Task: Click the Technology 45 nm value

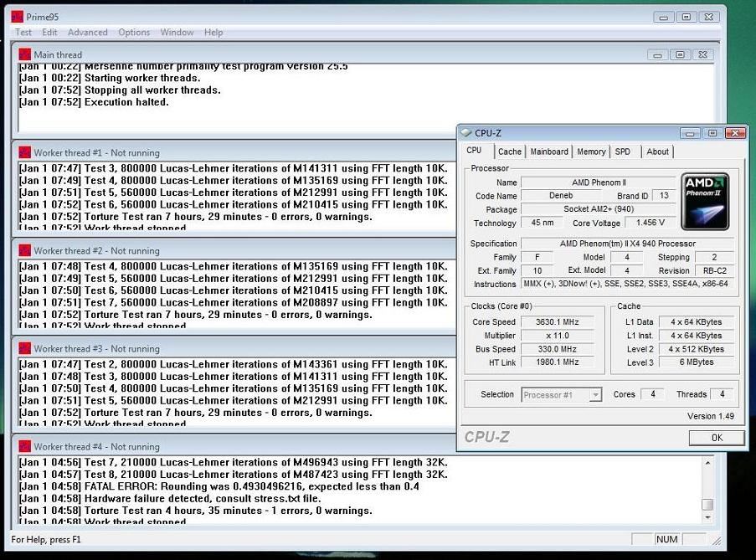Action: (542, 223)
